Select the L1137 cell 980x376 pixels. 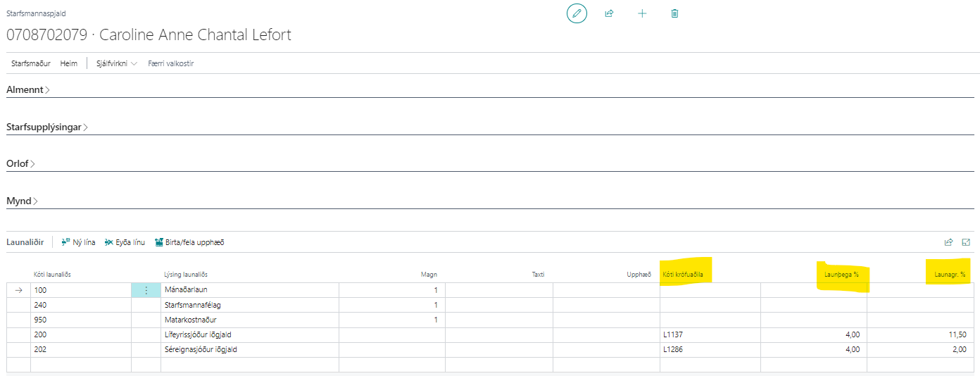click(x=709, y=334)
